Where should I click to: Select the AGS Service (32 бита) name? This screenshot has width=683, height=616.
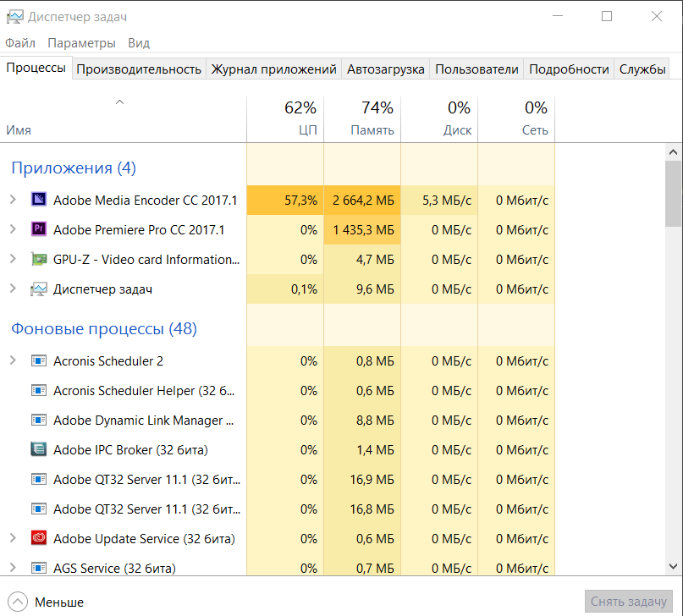[114, 568]
